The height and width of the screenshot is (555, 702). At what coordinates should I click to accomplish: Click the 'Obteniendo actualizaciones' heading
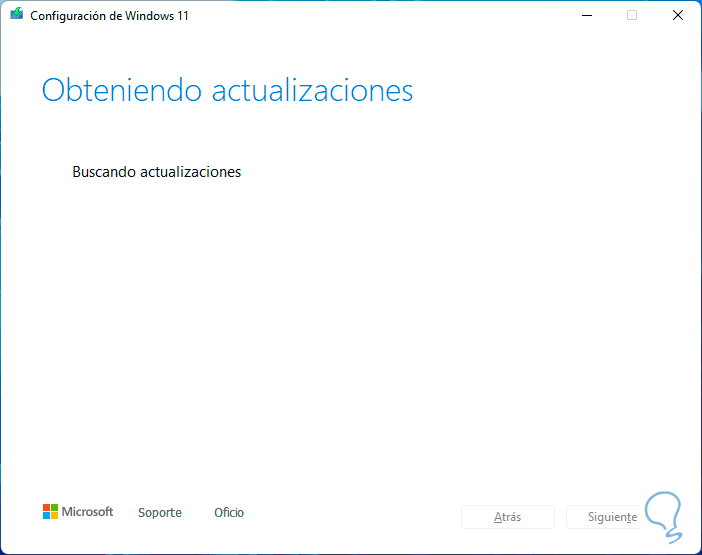227,90
